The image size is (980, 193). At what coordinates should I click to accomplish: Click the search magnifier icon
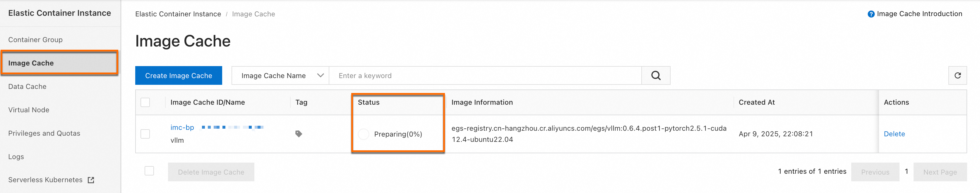655,76
